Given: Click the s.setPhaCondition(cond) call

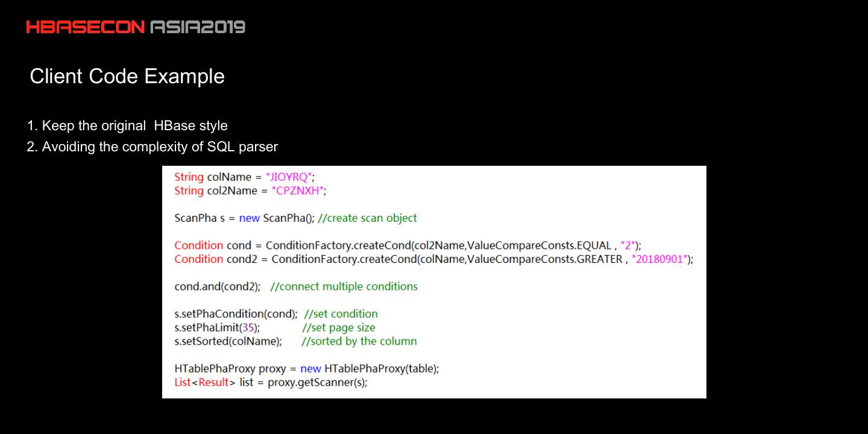Looking at the screenshot, I should coord(236,314).
